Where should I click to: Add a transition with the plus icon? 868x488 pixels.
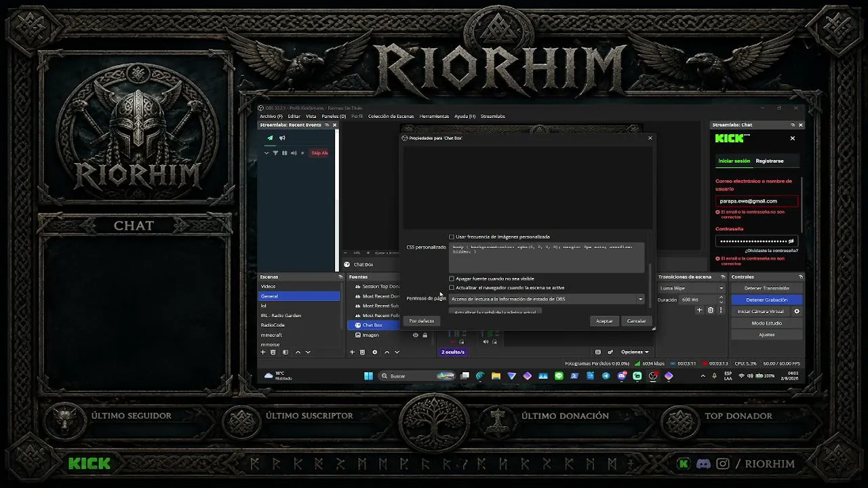click(700, 310)
